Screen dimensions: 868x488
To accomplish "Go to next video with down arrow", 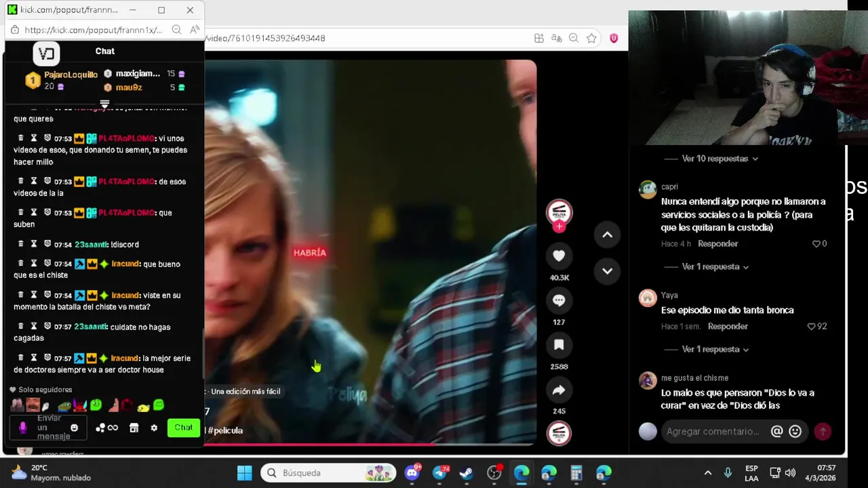I will (608, 270).
